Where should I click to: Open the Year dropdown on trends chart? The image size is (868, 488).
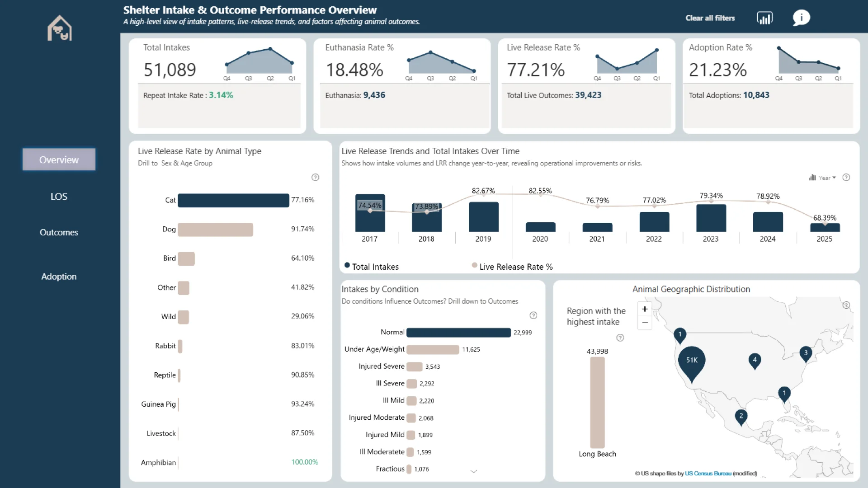pyautogui.click(x=826, y=178)
